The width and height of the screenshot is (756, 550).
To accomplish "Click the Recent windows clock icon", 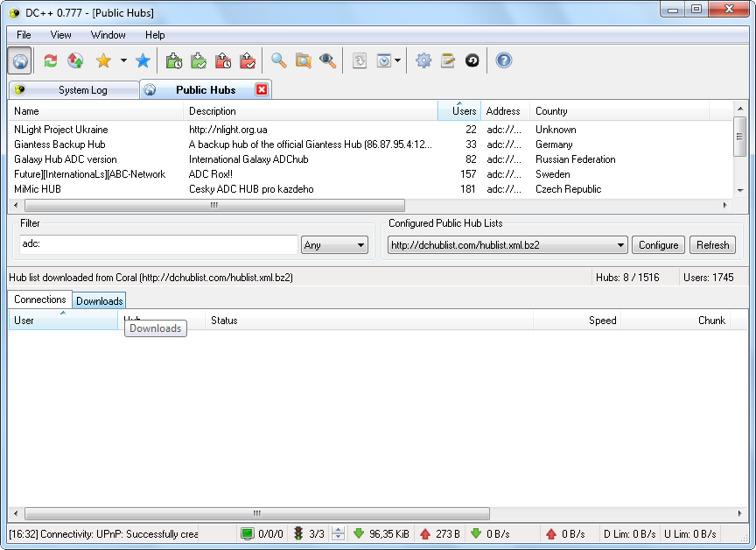I will coord(384,60).
